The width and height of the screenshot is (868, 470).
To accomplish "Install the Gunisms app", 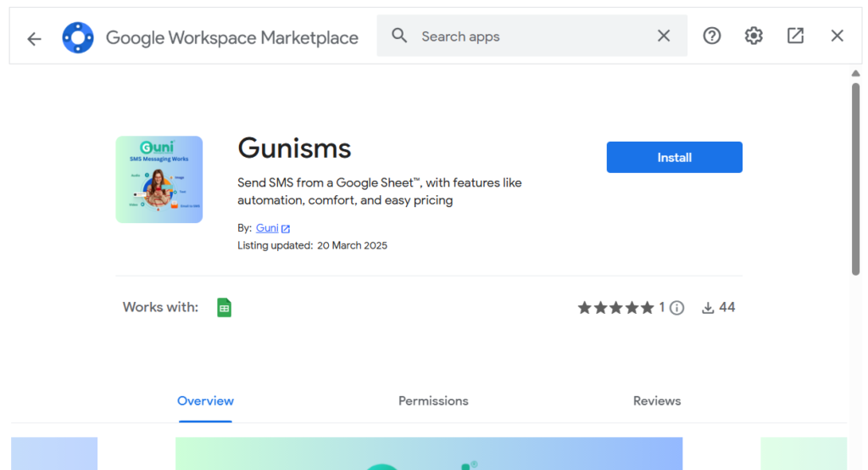I will [x=674, y=158].
